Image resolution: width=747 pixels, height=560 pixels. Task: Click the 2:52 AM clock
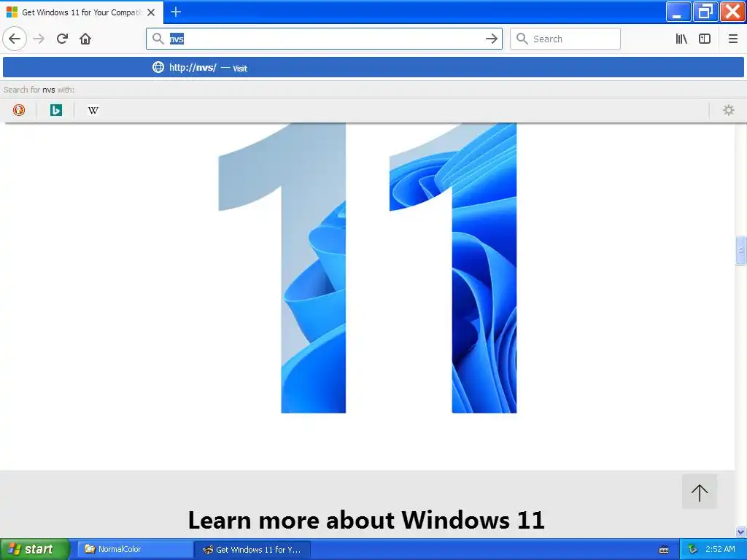[x=720, y=549]
